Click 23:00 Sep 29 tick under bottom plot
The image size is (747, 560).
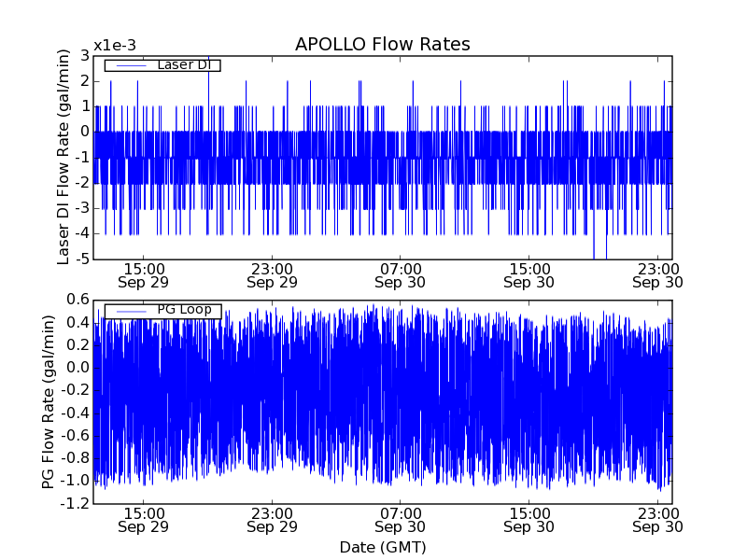pos(272,519)
